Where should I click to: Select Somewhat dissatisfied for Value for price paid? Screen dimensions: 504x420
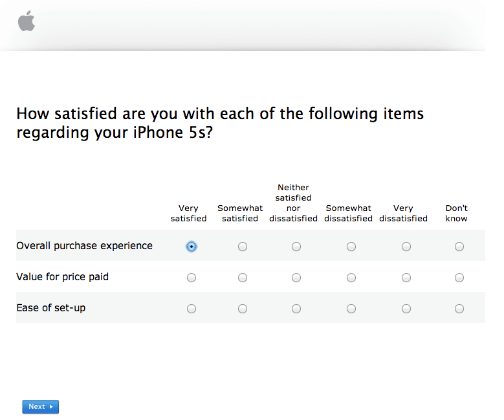pos(351,278)
